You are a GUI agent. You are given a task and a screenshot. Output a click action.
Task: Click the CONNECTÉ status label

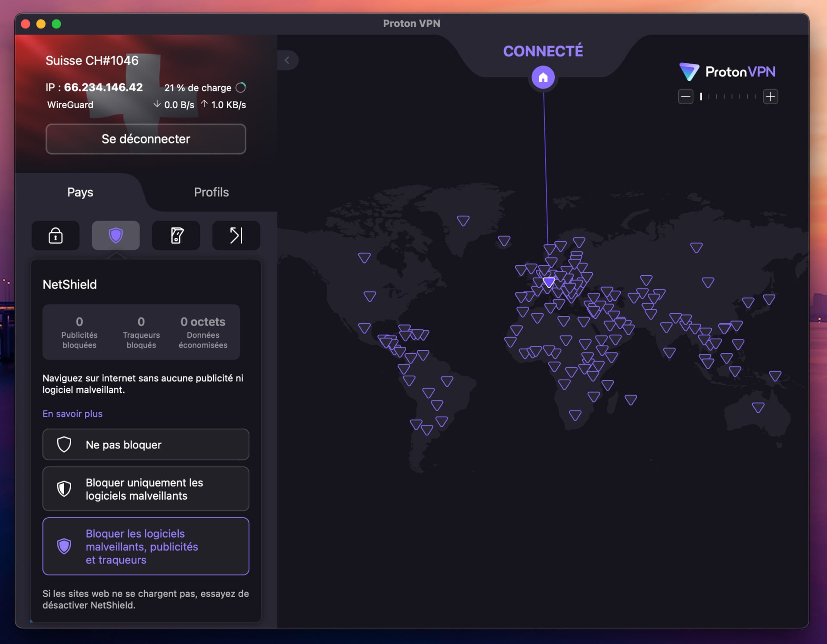coord(543,51)
